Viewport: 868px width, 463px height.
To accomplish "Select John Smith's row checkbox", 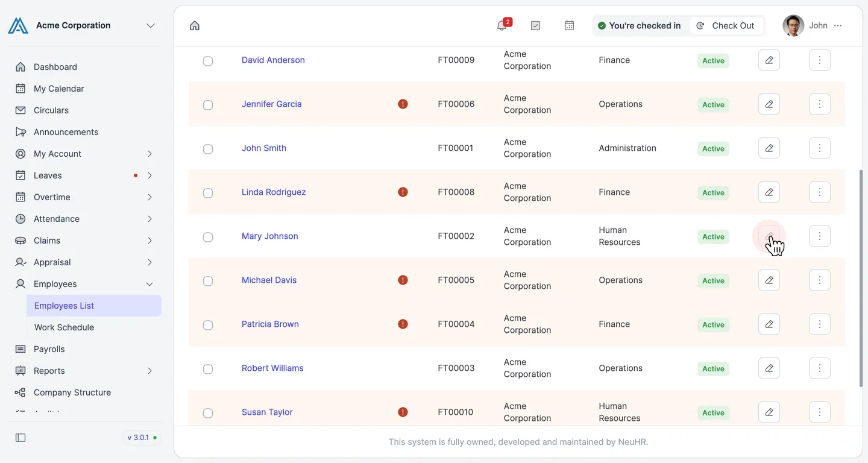I will [x=208, y=149].
